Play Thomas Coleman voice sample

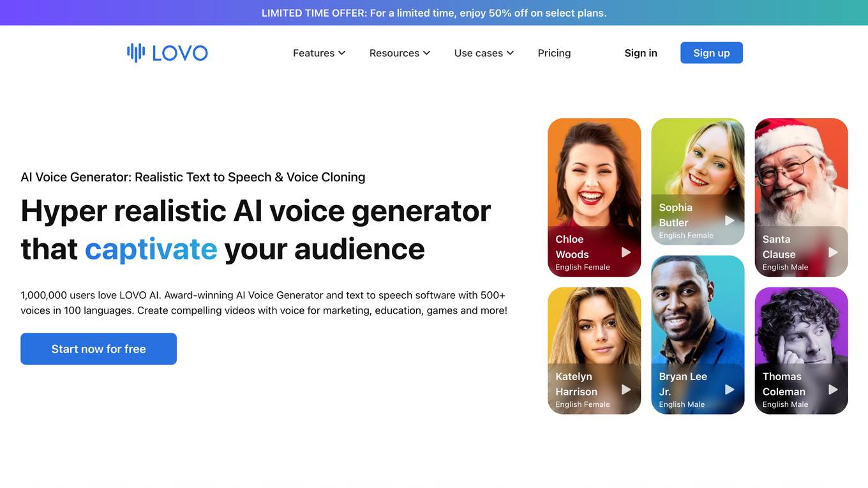pyautogui.click(x=833, y=390)
